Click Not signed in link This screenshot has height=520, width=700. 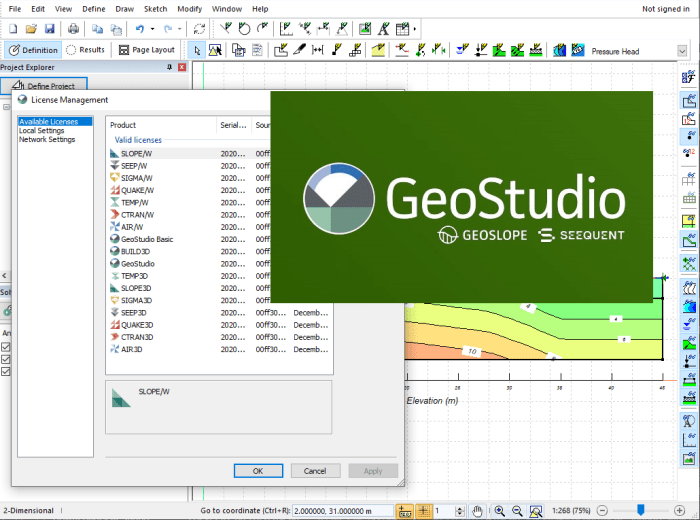[665, 9]
